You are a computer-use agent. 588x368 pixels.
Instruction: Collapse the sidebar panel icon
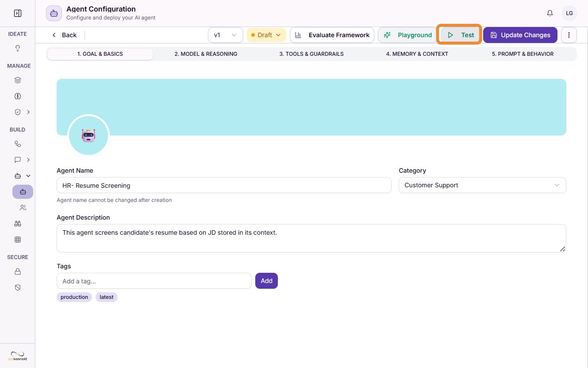18,13
